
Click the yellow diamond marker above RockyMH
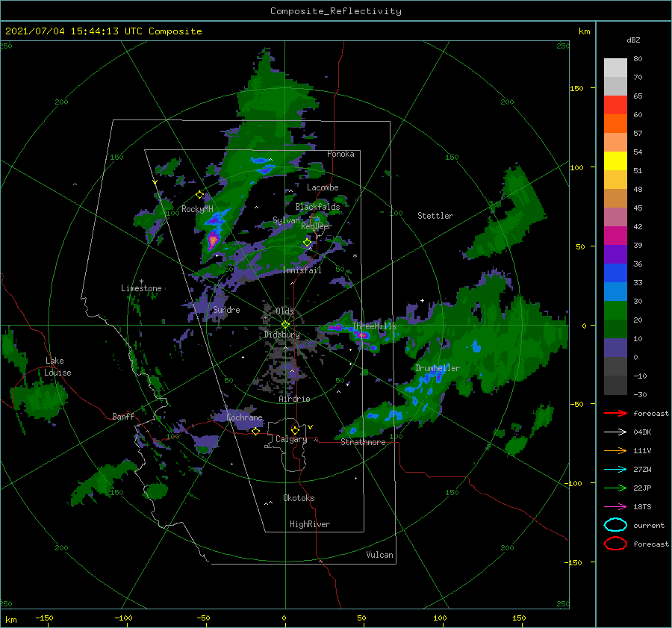tap(199, 195)
